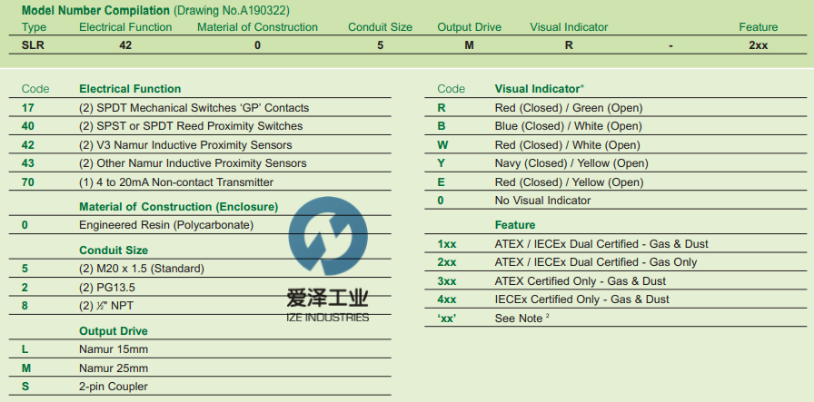The height and width of the screenshot is (402, 814).
Task: Click Engineered Resin (Polycarbonate) entry
Action: pos(166,225)
